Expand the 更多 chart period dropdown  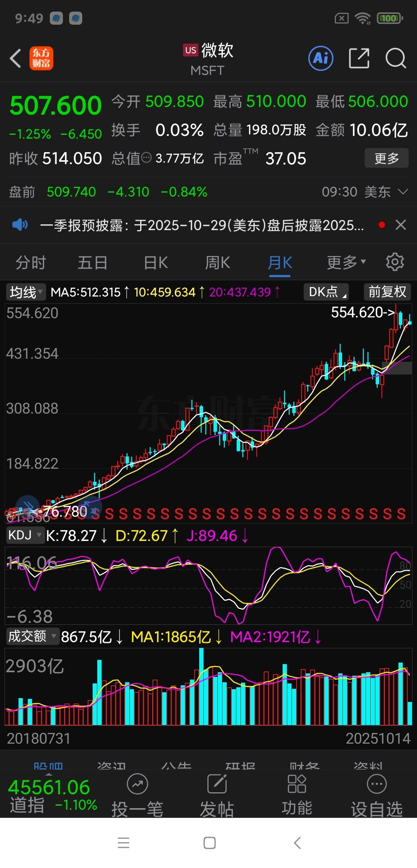click(x=346, y=263)
